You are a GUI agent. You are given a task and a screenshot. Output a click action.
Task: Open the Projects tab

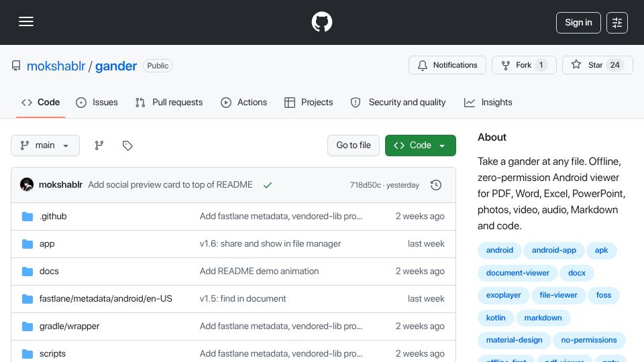point(309,102)
